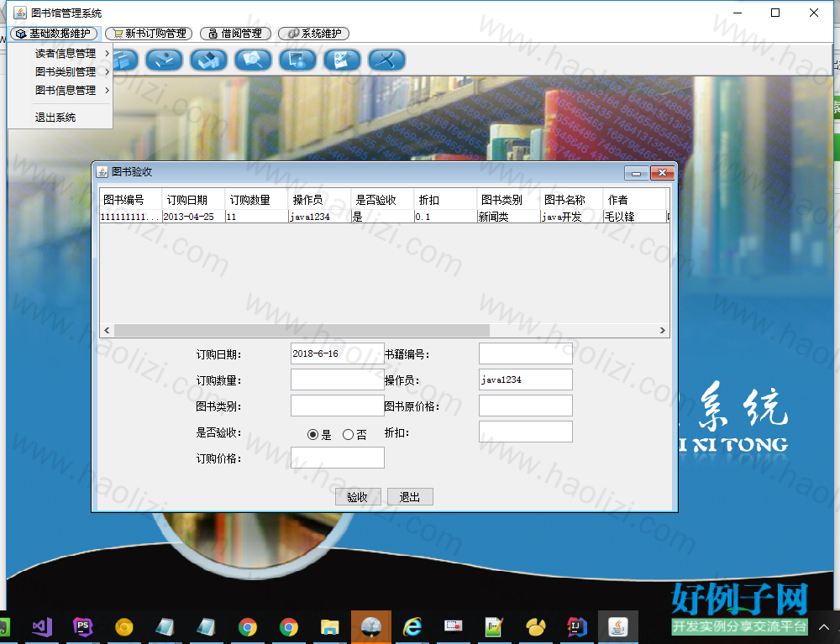The width and height of the screenshot is (840, 644).
Task: Click the magnifier search toolbar icon
Action: click(254, 60)
